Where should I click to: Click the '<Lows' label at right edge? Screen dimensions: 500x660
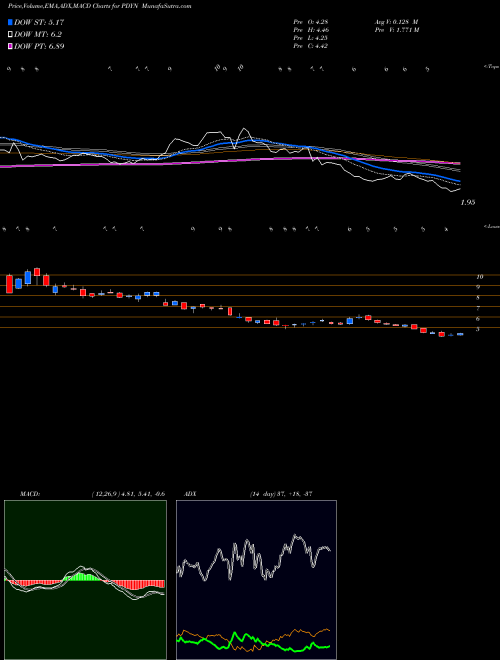491,226
